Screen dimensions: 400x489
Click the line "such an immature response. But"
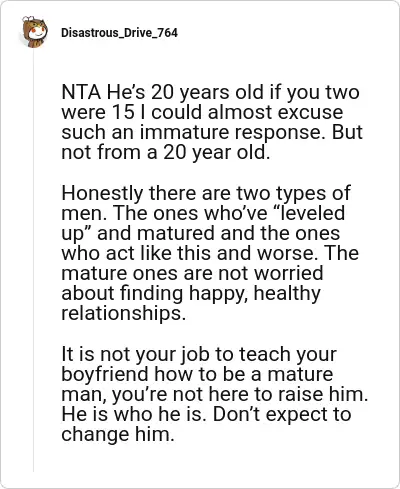pos(212,132)
